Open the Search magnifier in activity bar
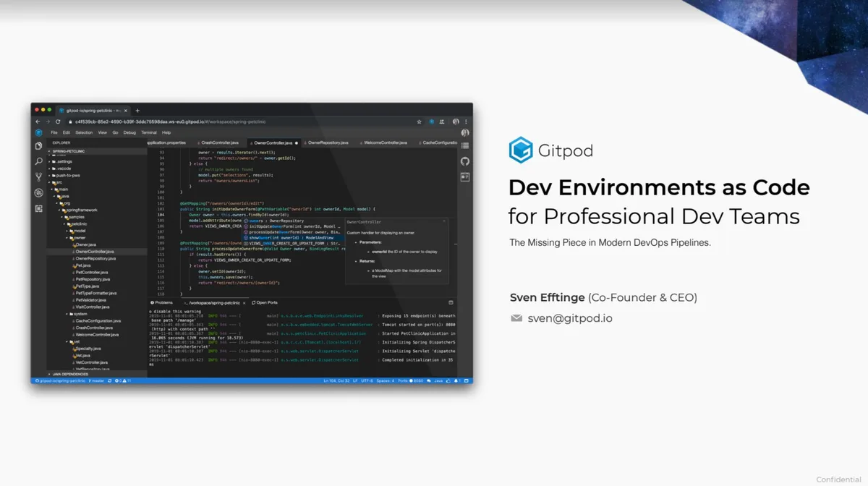This screenshot has height=486, width=868. tap(38, 161)
